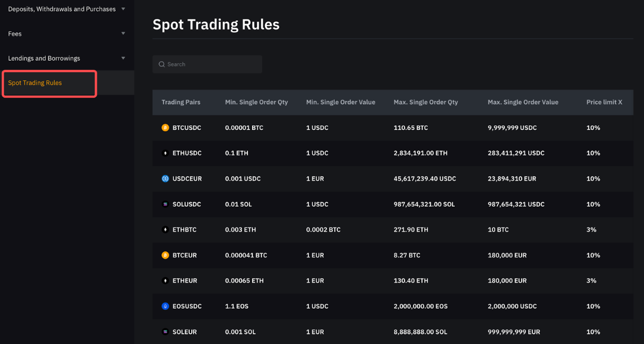Viewport: 644px width, 344px height.
Task: Click the Max. Single Order Value header
Action: (523, 102)
